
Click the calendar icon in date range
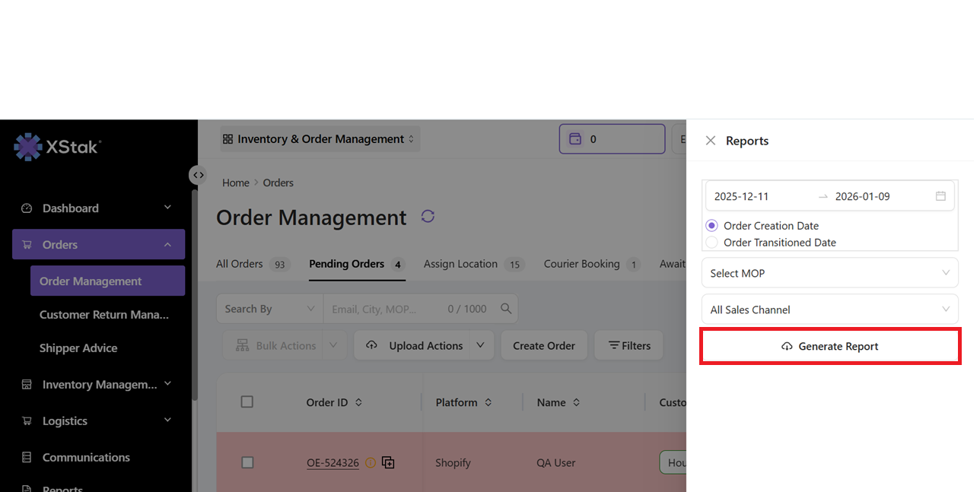click(940, 196)
